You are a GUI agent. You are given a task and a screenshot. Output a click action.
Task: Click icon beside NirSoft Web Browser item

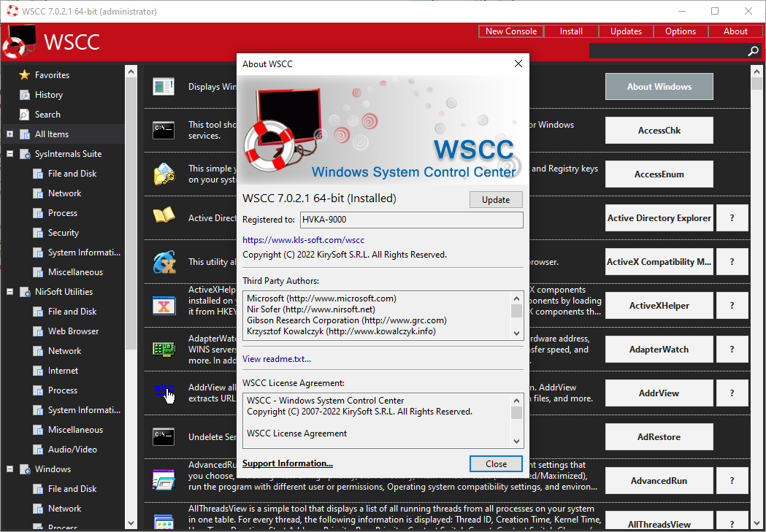click(x=38, y=331)
